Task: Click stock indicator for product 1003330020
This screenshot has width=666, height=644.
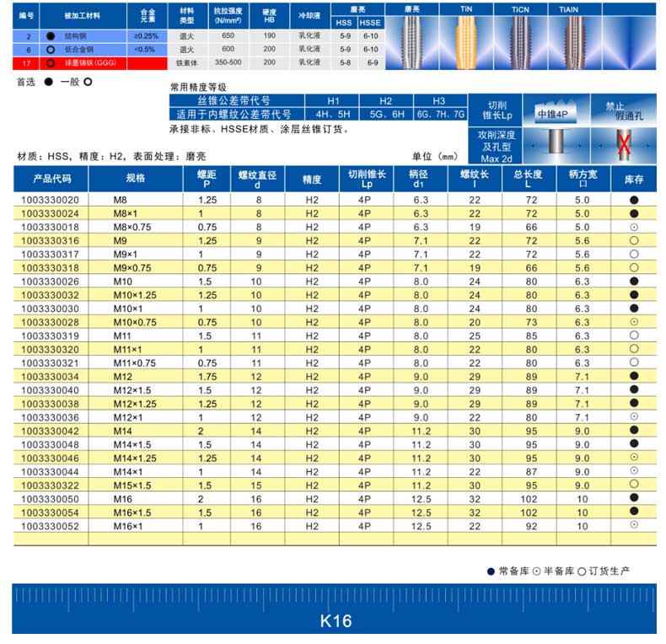Action: coord(633,200)
